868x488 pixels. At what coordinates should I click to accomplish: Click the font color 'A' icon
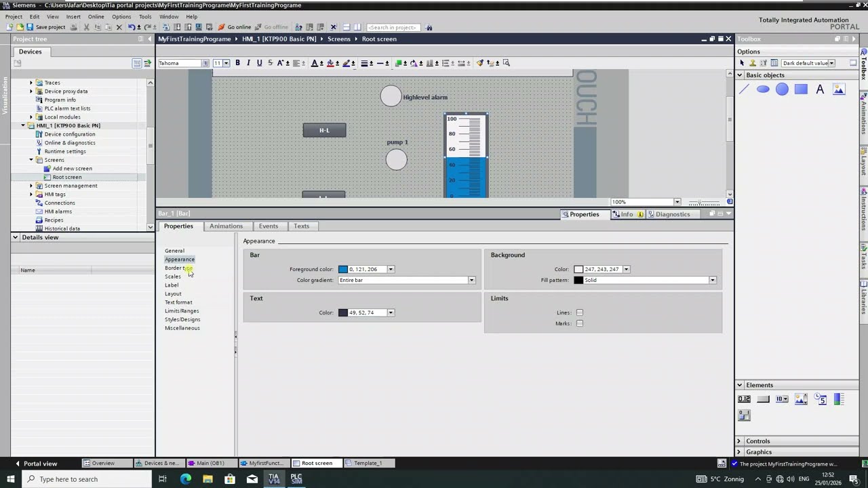(314, 63)
